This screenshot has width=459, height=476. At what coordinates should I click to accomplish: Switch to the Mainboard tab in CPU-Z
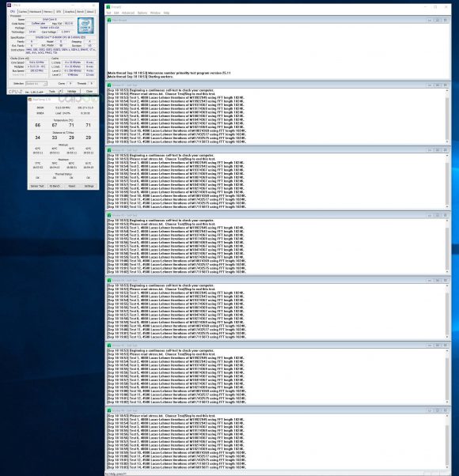(x=36, y=12)
